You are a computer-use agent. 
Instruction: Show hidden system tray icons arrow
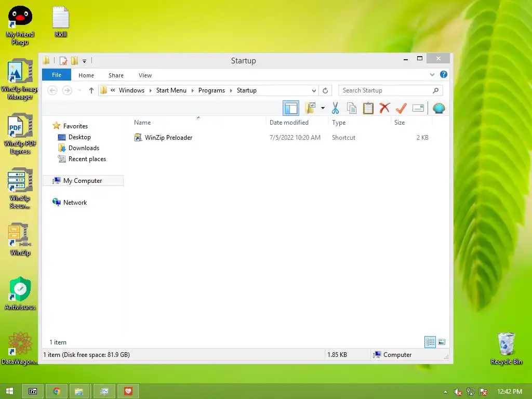[445, 392]
